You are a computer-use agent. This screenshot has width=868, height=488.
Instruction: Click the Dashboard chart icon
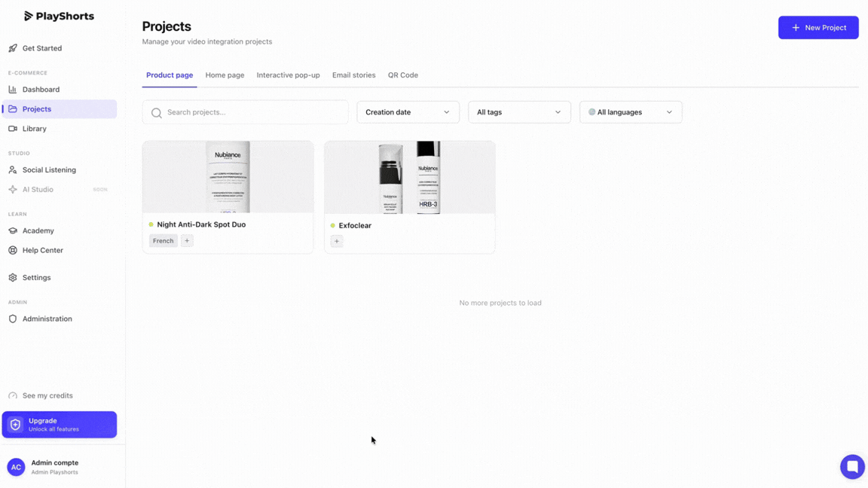pos(13,89)
